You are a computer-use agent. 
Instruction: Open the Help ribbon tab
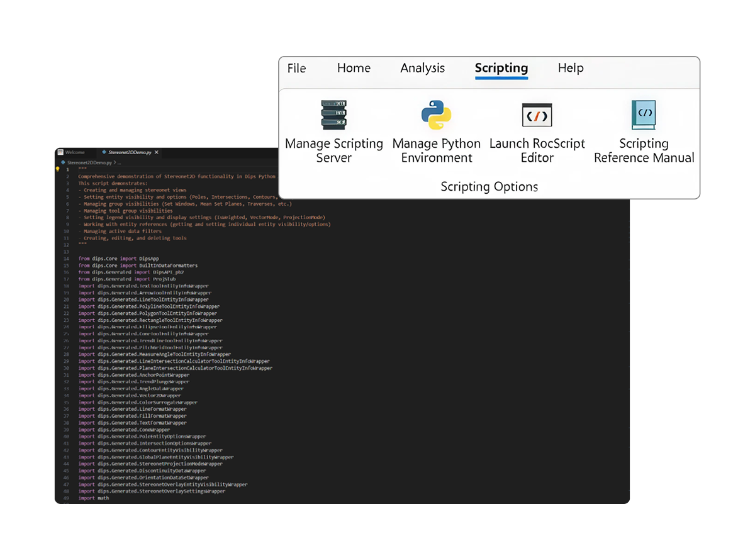tap(571, 68)
